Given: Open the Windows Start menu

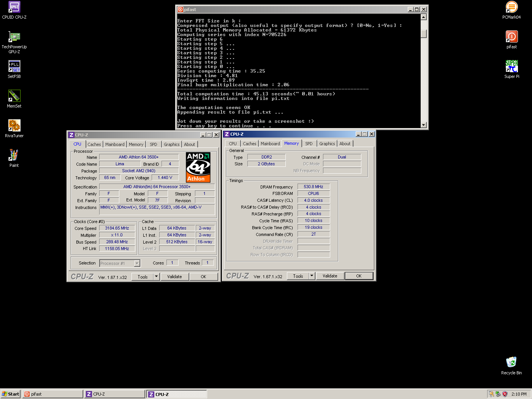Looking at the screenshot, I should click(x=10, y=394).
